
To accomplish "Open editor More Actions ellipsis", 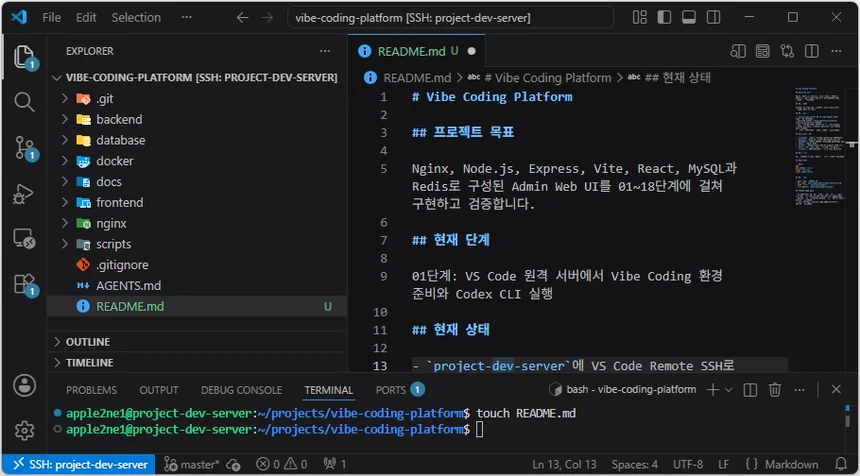I will coord(836,52).
